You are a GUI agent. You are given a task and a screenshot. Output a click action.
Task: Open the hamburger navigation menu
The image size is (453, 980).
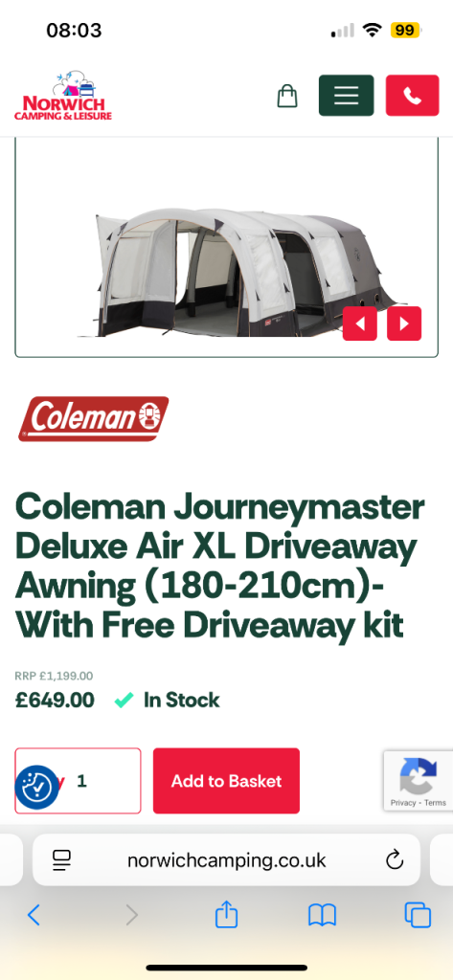pos(346,96)
